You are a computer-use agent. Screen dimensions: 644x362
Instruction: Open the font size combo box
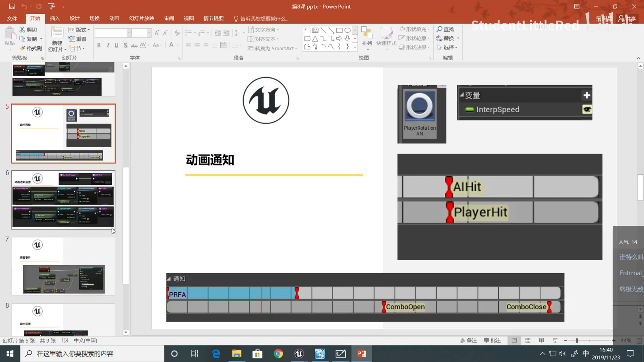click(142, 33)
